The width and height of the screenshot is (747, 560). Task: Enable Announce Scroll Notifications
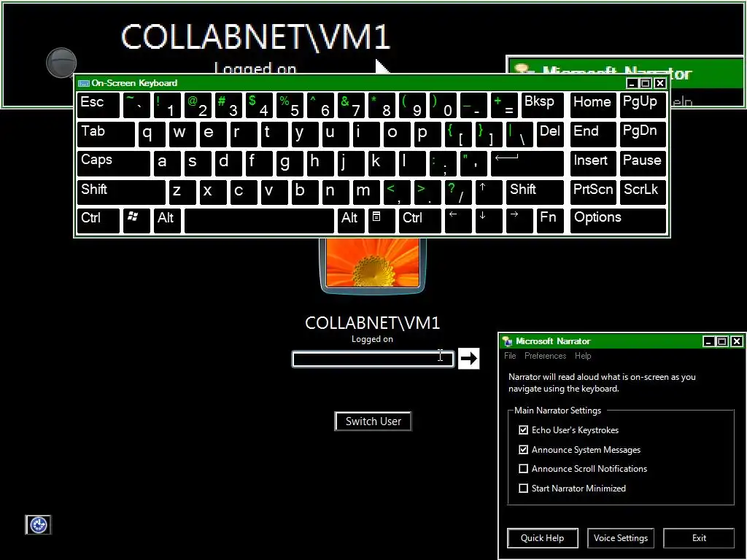[523, 469]
